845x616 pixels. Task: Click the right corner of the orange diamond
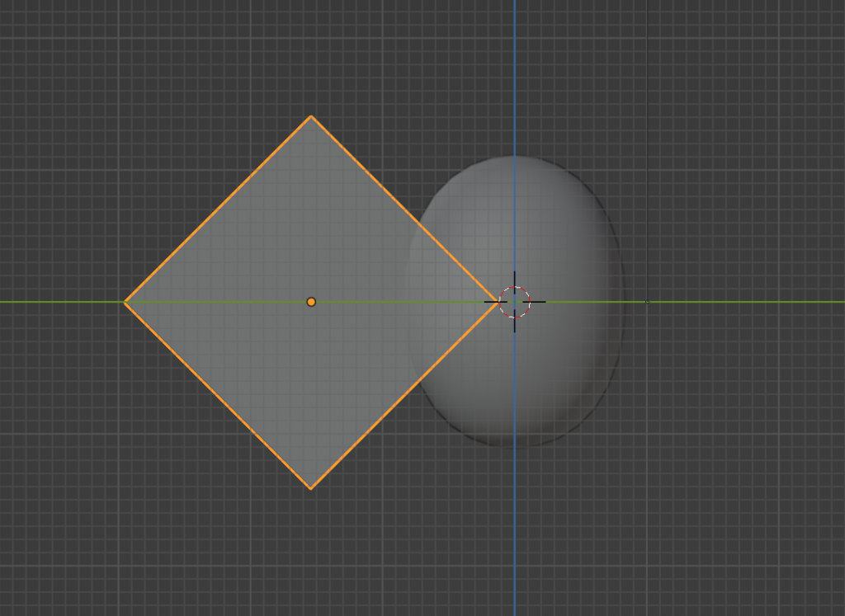click(x=497, y=302)
